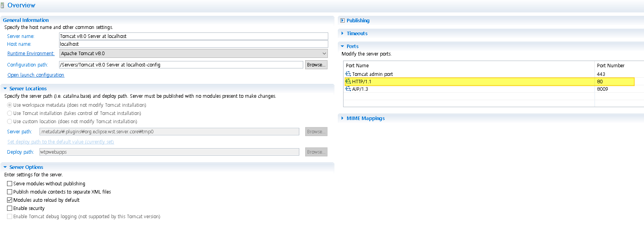Viewport: 644px width, 226px height.
Task: Click port number 443 cell
Action: click(601, 74)
